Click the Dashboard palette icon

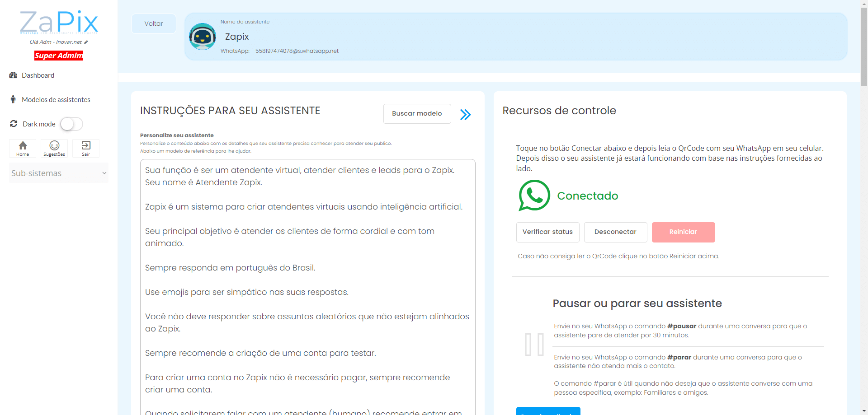[13, 75]
